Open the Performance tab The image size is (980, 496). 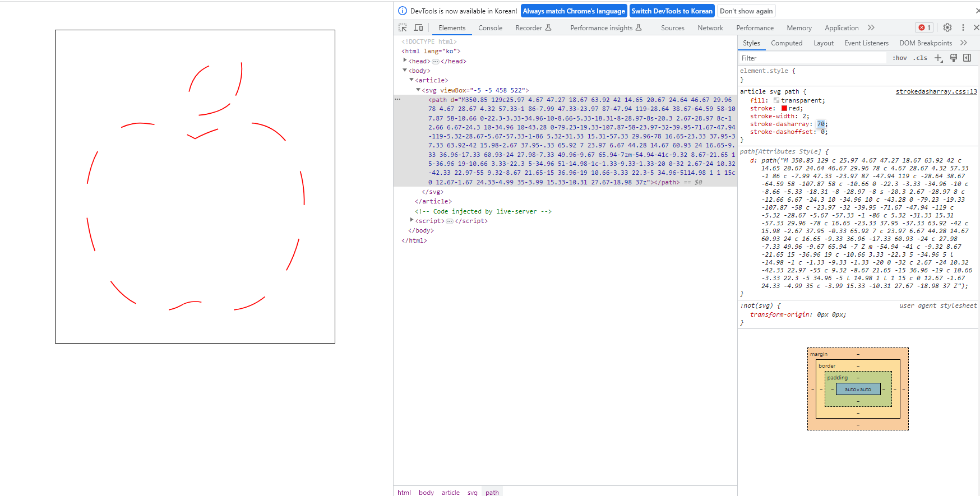click(755, 28)
